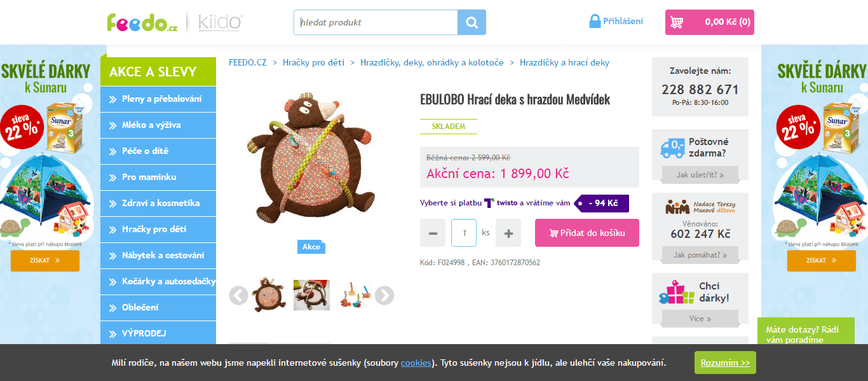Click the padlock Přihlášení login icon
Viewport: 868px width, 381px height.
595,21
